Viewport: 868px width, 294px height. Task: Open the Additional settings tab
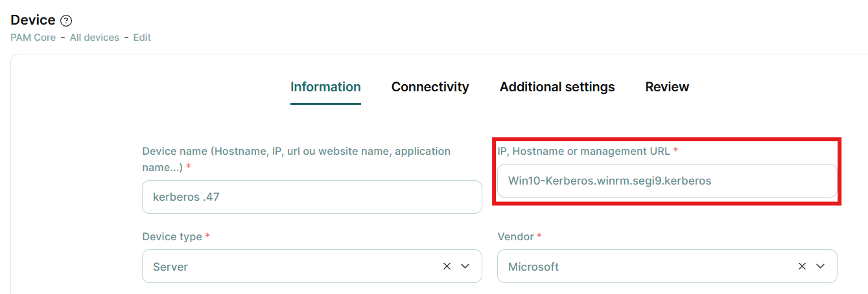[x=557, y=87]
